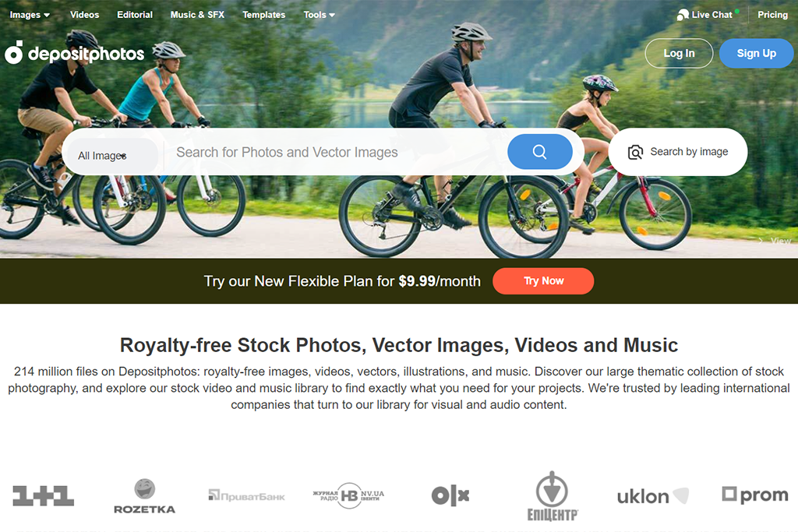
Task: Click the Prom logo
Action: tap(755, 495)
